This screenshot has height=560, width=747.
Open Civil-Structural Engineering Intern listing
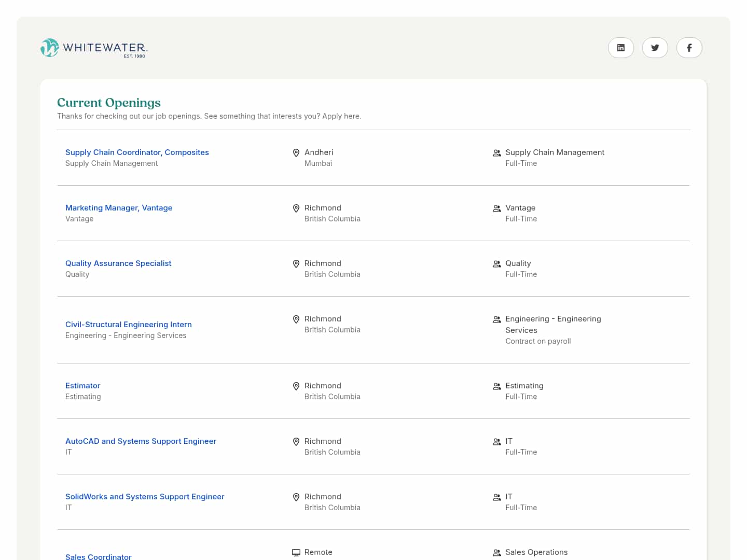click(129, 325)
